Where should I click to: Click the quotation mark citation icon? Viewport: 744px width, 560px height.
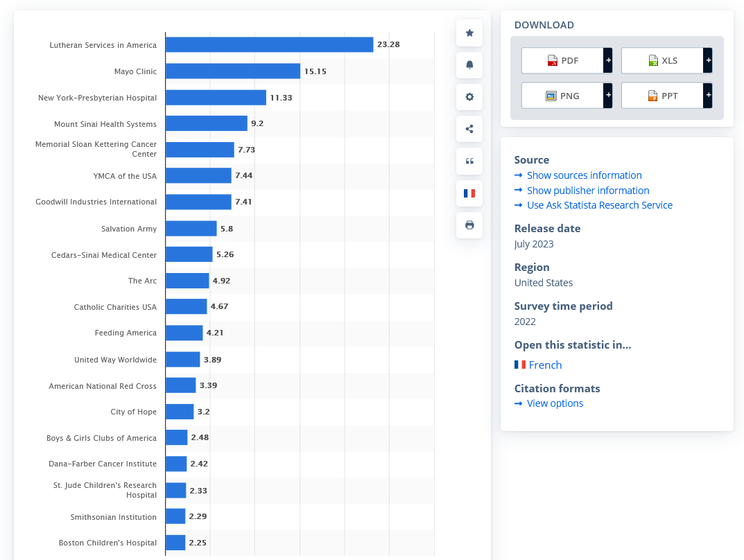(469, 161)
